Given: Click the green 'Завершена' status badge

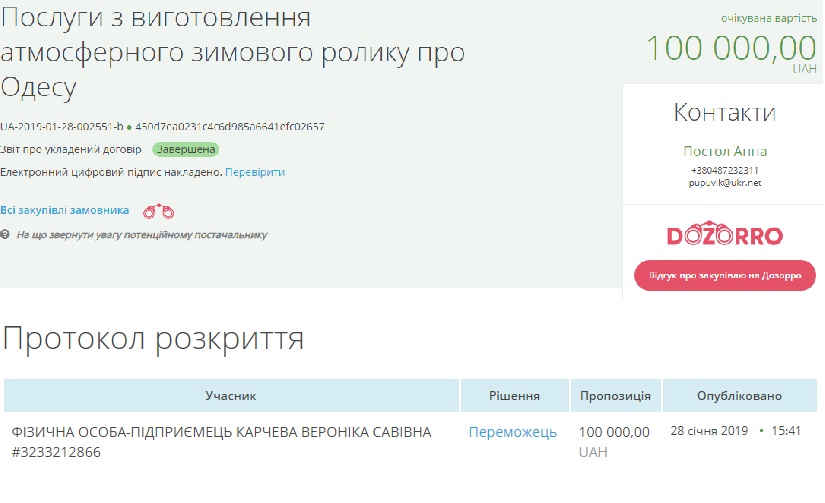Looking at the screenshot, I should pyautogui.click(x=185, y=149).
